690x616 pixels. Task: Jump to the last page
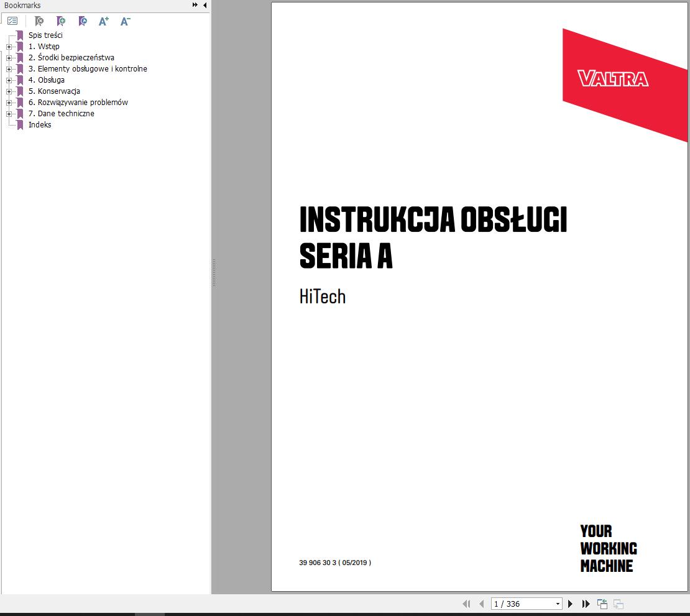pos(586,604)
